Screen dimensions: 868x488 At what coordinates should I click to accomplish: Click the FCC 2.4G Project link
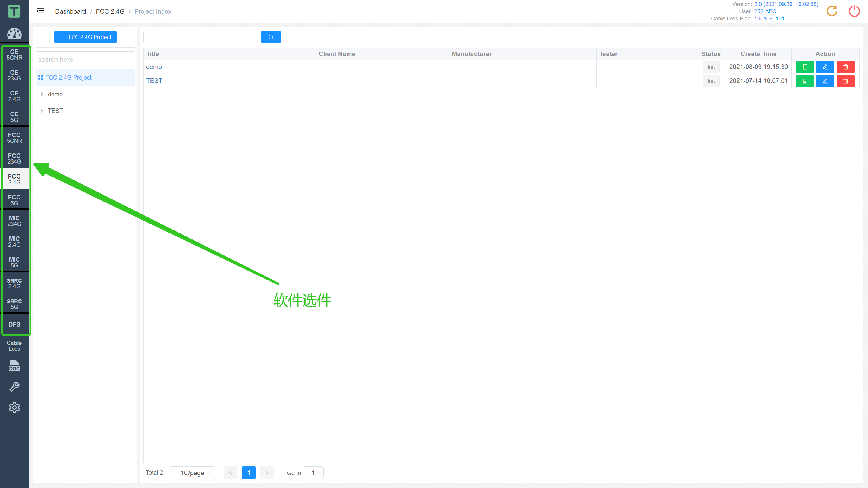68,77
